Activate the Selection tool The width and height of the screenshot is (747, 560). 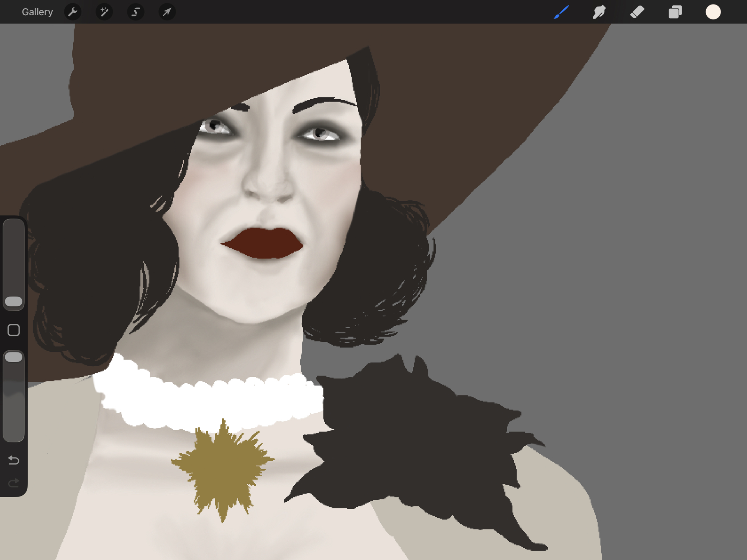(136, 12)
